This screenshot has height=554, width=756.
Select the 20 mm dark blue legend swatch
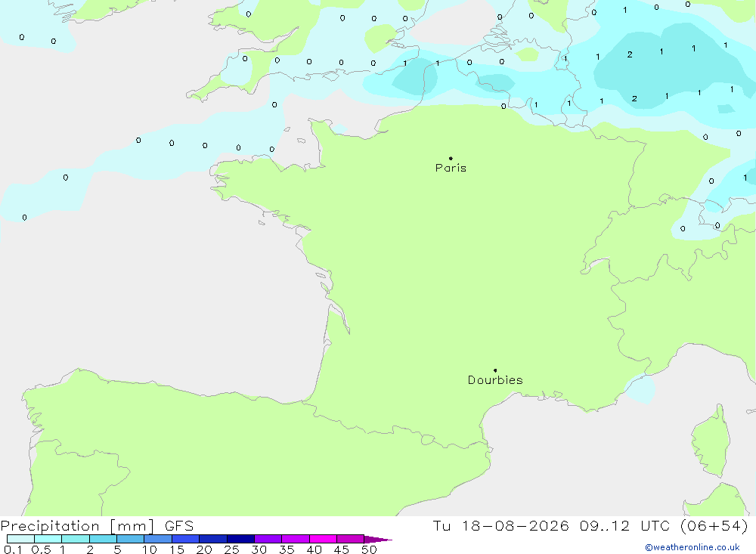pos(213,539)
